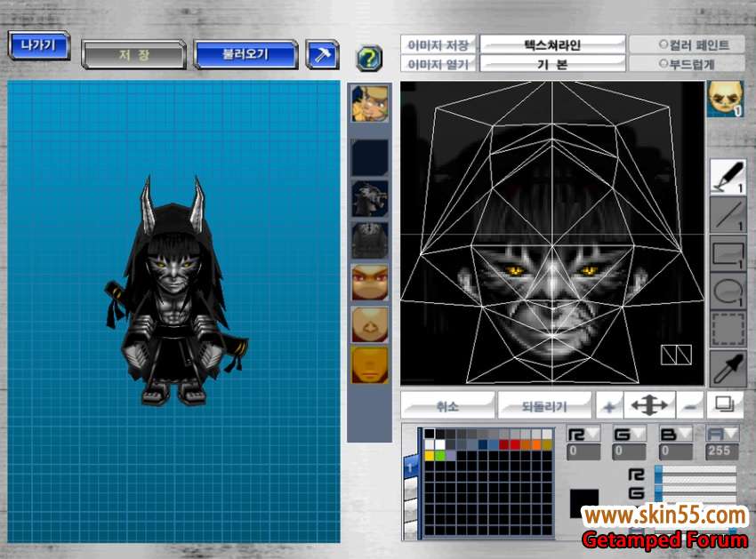
Task: Pick the dark navy blue palette swatch
Action: pos(483,444)
